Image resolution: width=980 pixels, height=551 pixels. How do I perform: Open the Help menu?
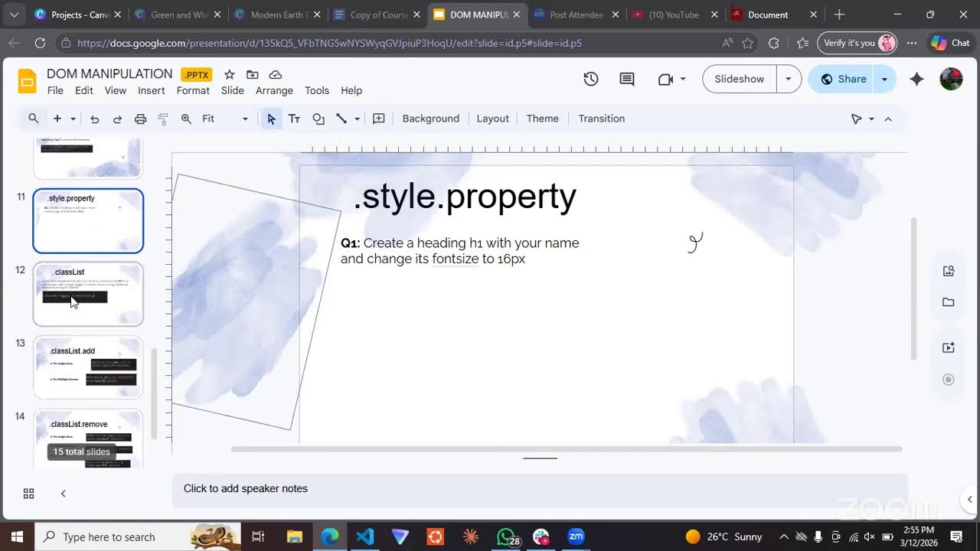pos(351,90)
